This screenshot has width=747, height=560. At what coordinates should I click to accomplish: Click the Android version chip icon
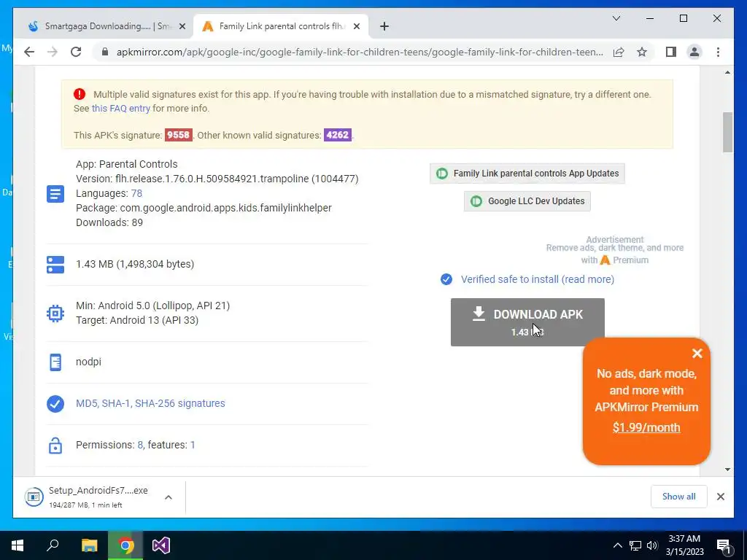(x=55, y=314)
